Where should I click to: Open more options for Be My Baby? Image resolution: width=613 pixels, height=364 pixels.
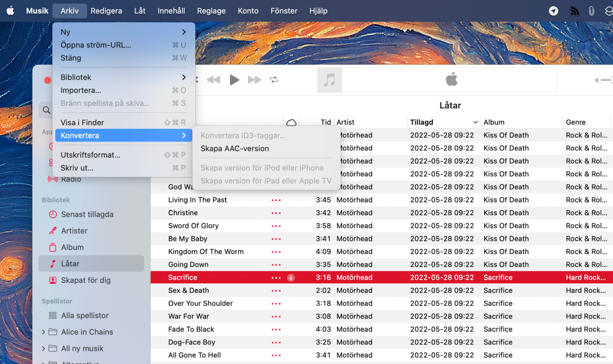pos(276,239)
